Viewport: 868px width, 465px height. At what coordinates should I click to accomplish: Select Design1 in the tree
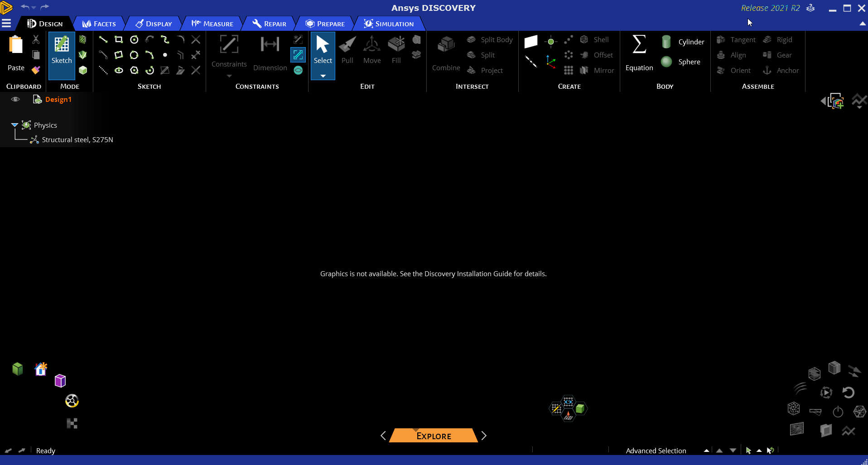click(x=58, y=100)
